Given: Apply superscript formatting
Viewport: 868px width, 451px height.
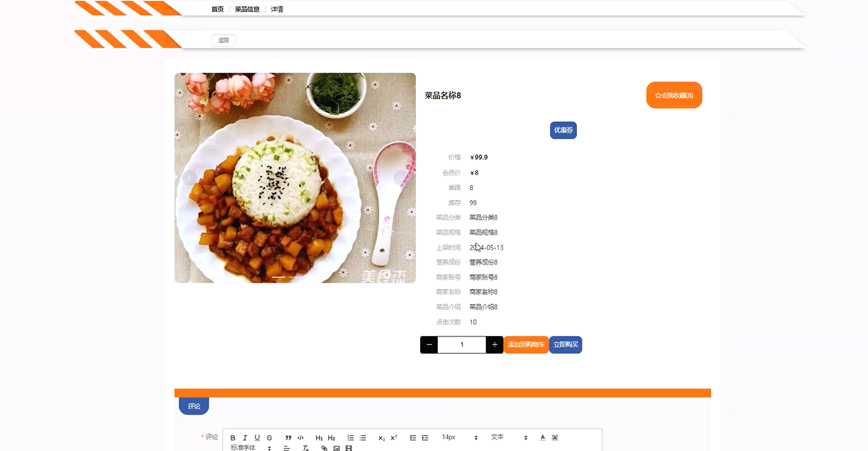Looking at the screenshot, I should click(x=393, y=438).
